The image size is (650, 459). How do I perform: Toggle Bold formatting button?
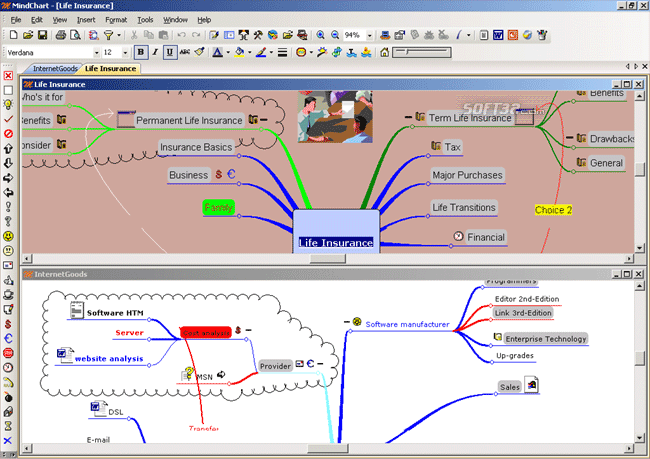(141, 52)
